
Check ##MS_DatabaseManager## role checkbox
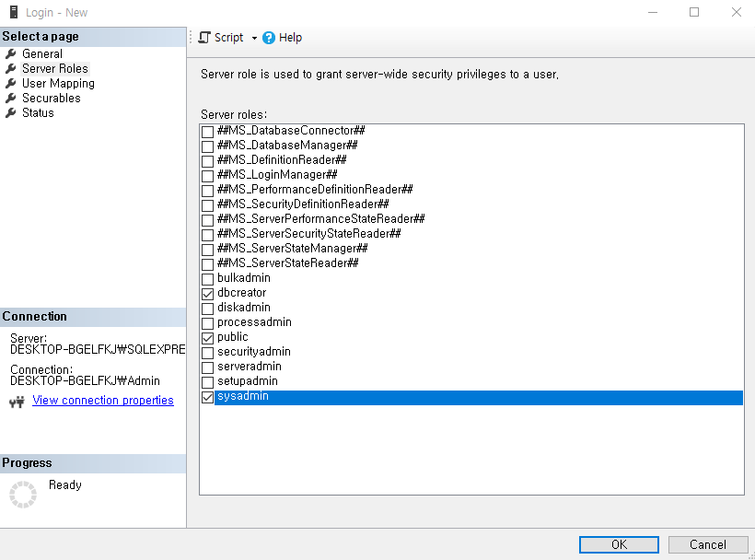pos(207,146)
